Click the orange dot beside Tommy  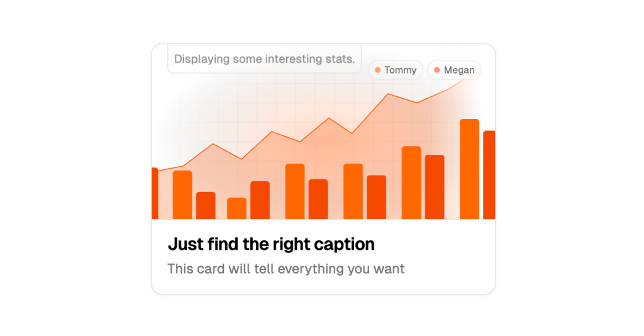378,70
